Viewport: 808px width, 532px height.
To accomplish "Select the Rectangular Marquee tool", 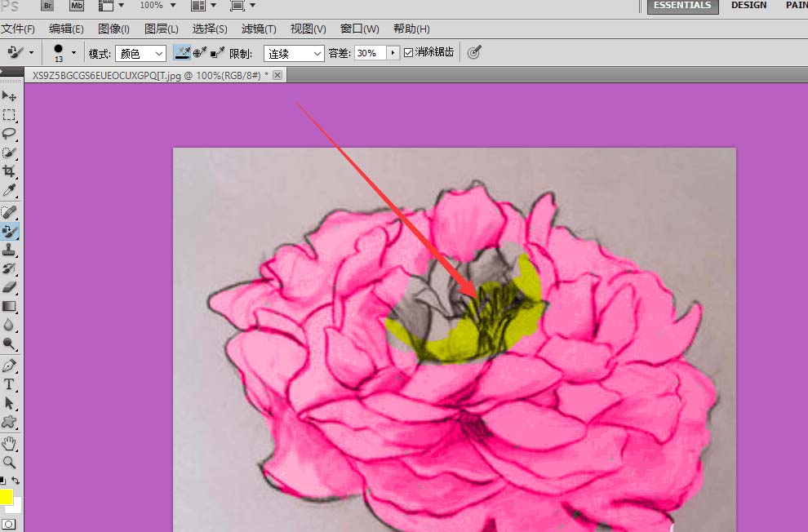I will 9,115.
